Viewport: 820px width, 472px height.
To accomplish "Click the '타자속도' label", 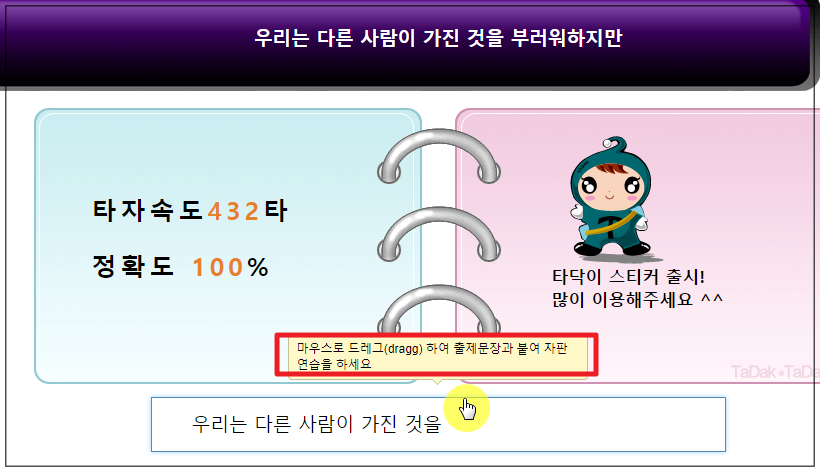I will pos(147,211).
